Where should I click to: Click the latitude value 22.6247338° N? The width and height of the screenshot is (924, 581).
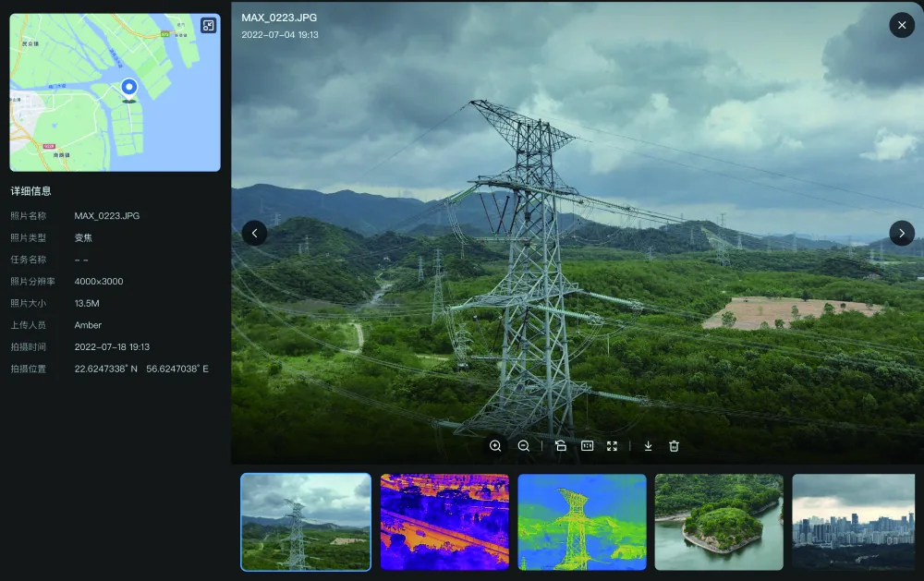(x=105, y=369)
